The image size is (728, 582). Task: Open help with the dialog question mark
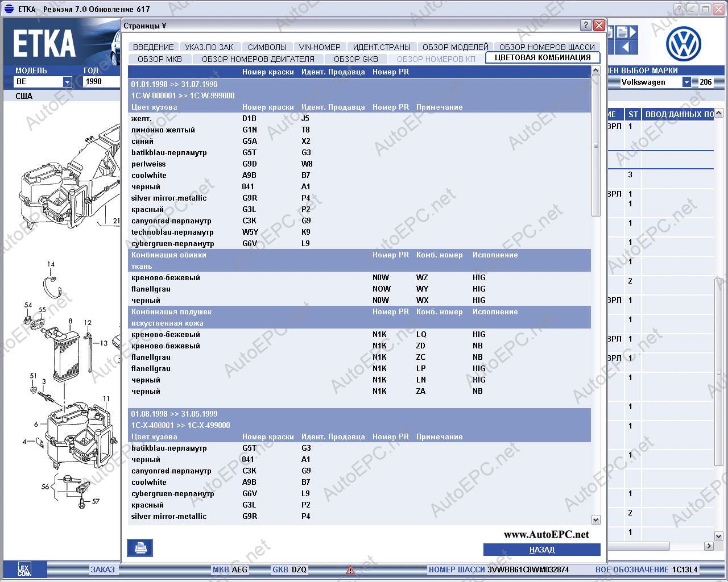tap(586, 26)
